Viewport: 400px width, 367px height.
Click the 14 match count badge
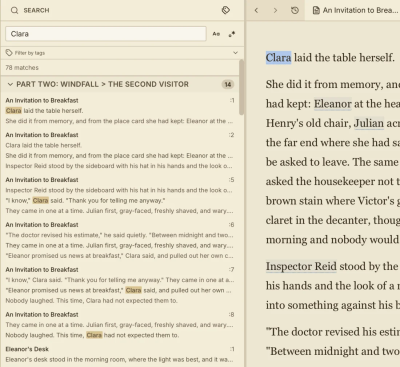pyautogui.click(x=228, y=84)
